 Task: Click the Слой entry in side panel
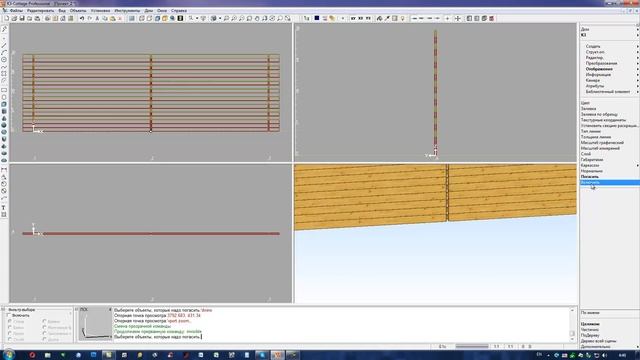coord(586,154)
